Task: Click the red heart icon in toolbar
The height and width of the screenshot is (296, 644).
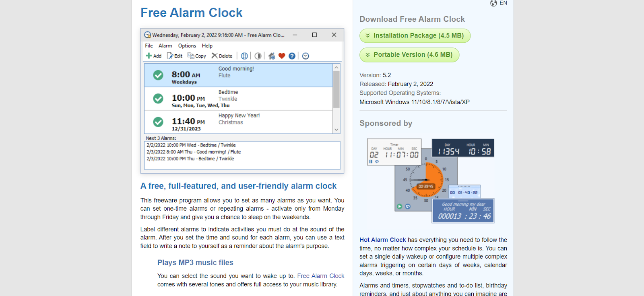Action: [282, 56]
